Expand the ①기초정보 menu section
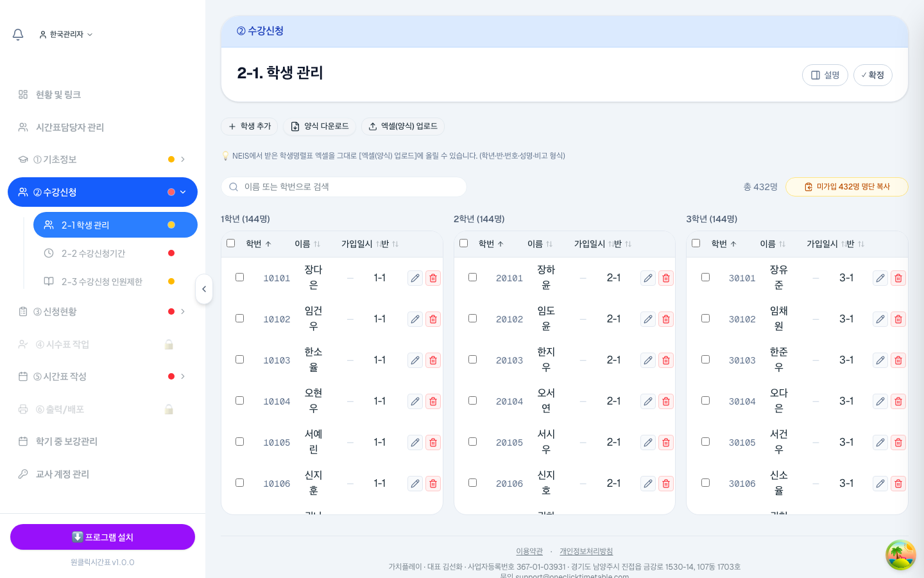 (103, 159)
